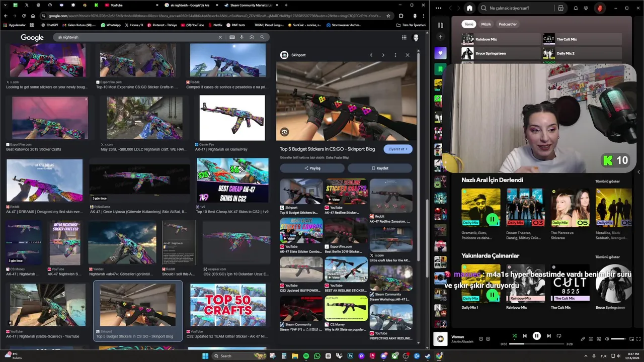Clear the Google search box X
This screenshot has width=644, height=362.
220,37
